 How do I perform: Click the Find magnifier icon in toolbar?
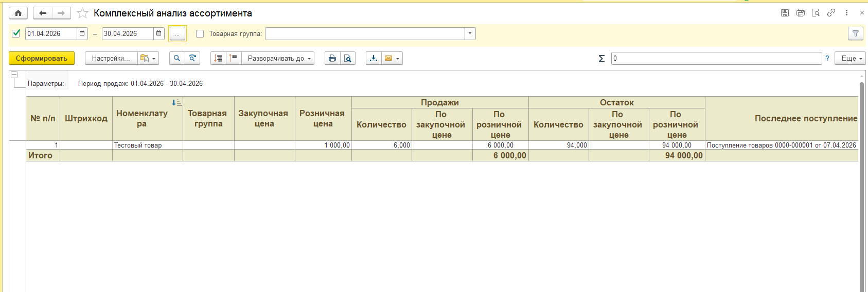(176, 58)
